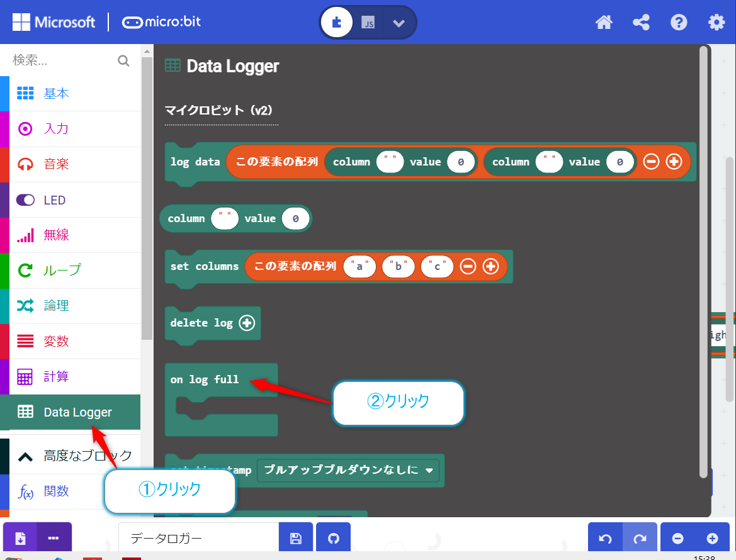Zoom in the workspace
The image size is (736, 560).
coord(712,538)
